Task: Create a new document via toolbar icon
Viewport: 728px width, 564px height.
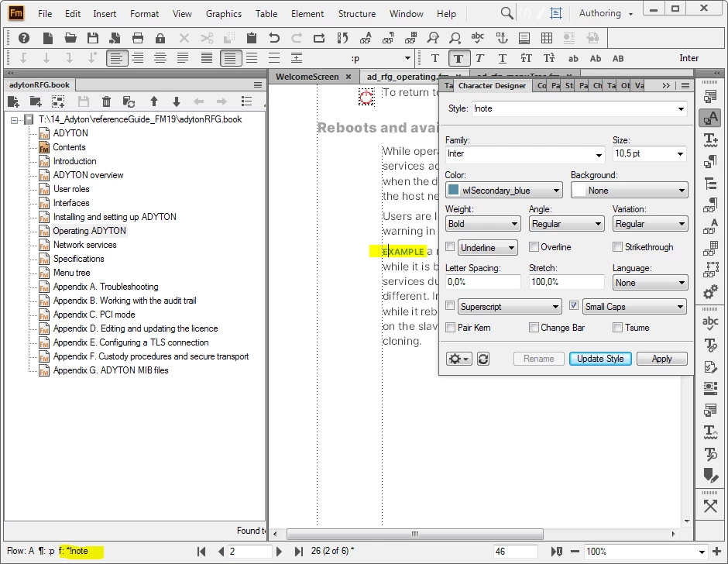Action: [x=48, y=38]
